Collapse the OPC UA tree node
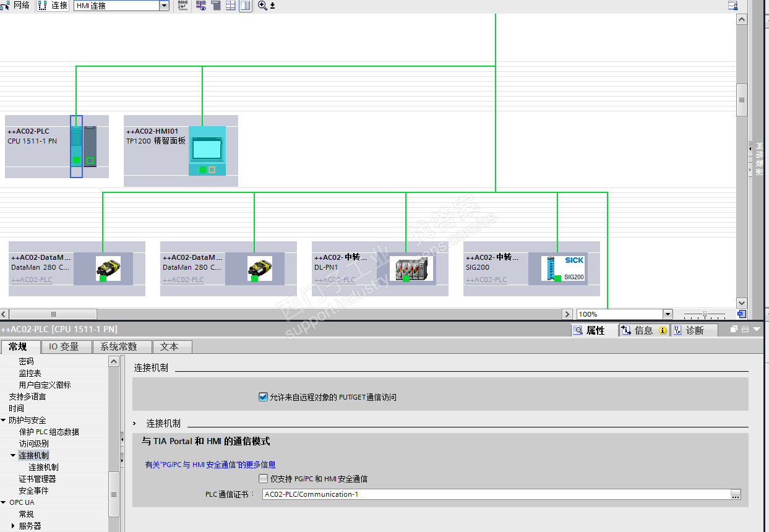The image size is (769, 532). click(x=4, y=502)
